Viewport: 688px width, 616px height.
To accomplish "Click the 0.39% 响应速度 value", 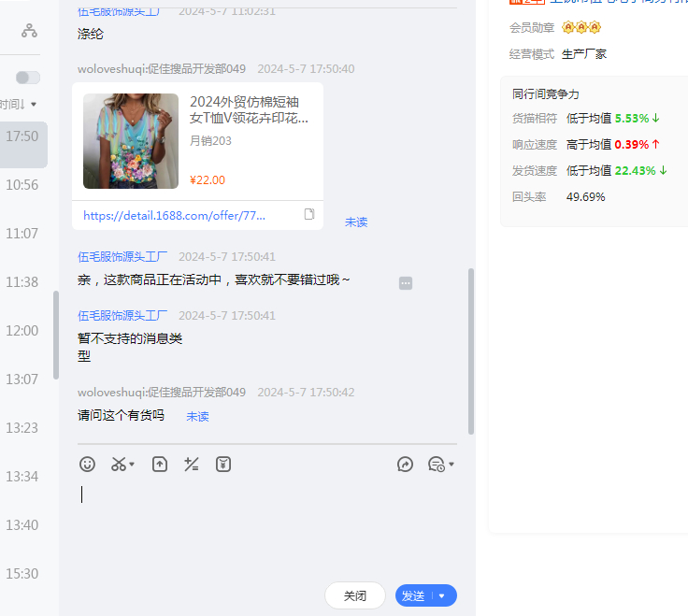I will pos(631,144).
